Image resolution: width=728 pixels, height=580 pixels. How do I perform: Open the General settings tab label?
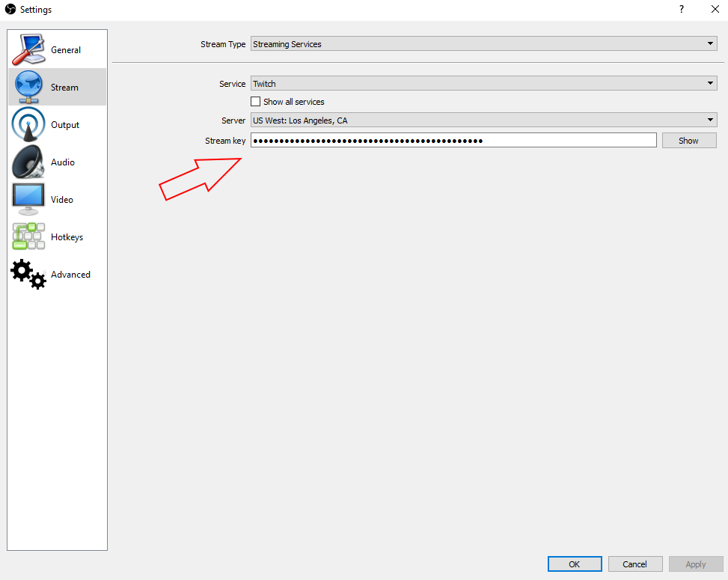click(x=66, y=49)
